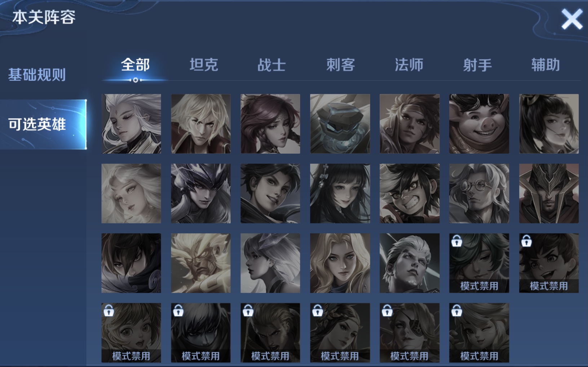Click lock icon on winking girl hero

click(456, 310)
